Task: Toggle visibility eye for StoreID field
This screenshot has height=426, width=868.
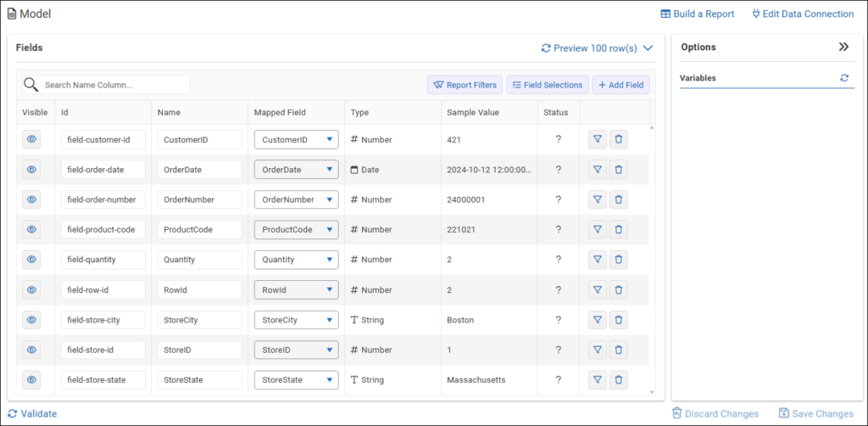Action: coord(31,350)
